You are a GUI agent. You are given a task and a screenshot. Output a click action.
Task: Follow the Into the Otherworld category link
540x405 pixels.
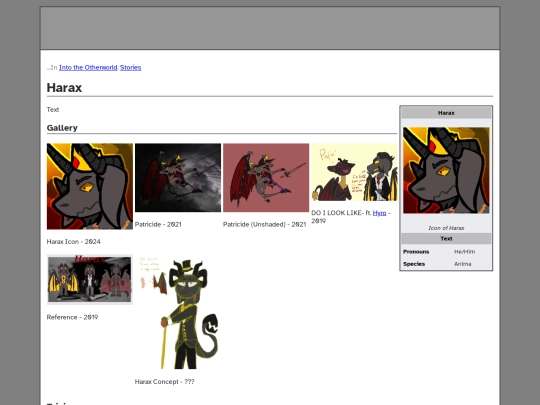pyautogui.click(x=88, y=68)
